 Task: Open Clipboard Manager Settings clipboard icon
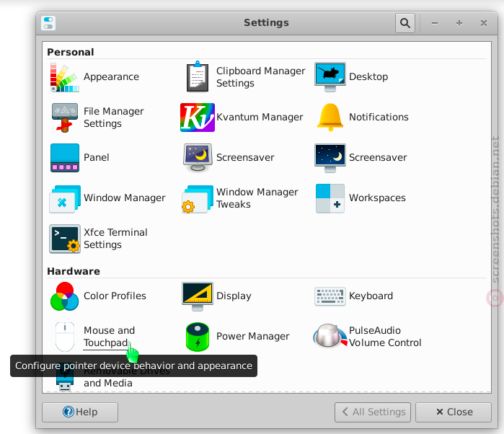pyautogui.click(x=198, y=76)
